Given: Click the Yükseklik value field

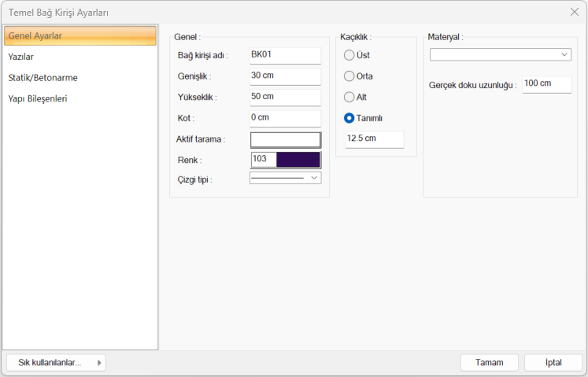Looking at the screenshot, I should click(284, 97).
